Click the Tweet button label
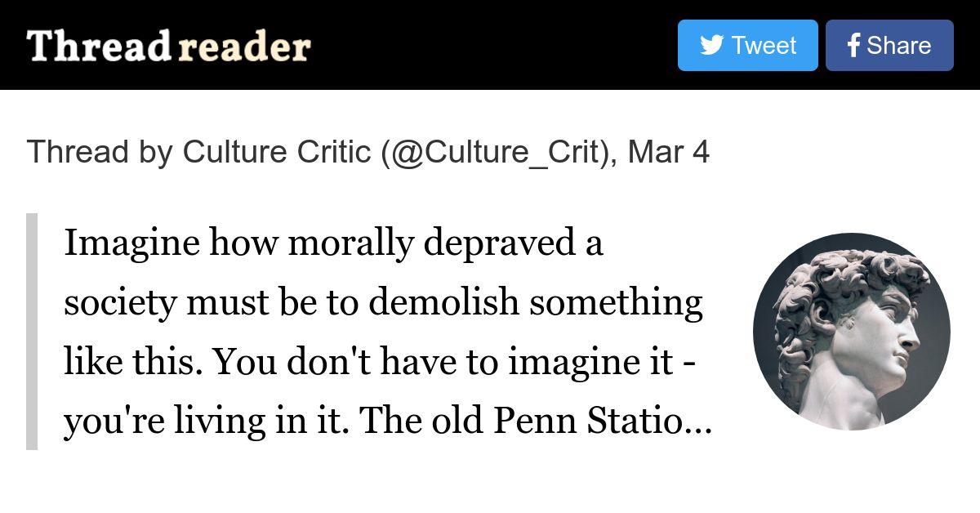The width and height of the screenshot is (980, 513). click(764, 46)
